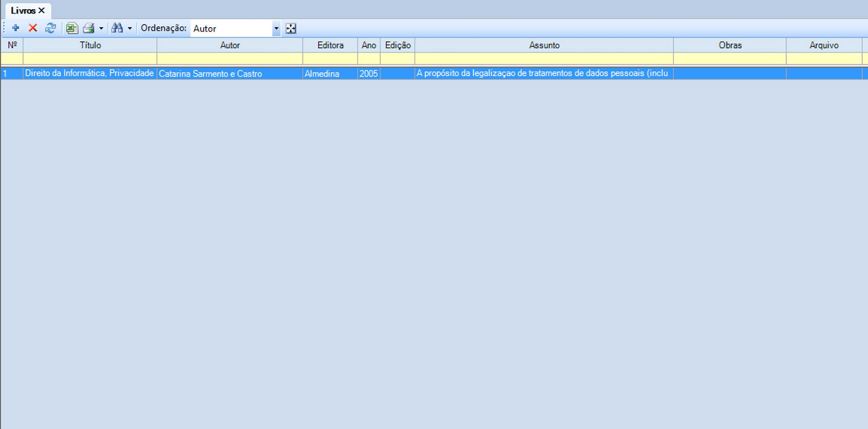This screenshot has height=429, width=868.
Task: Sort by the Nº column header
Action: (x=11, y=45)
